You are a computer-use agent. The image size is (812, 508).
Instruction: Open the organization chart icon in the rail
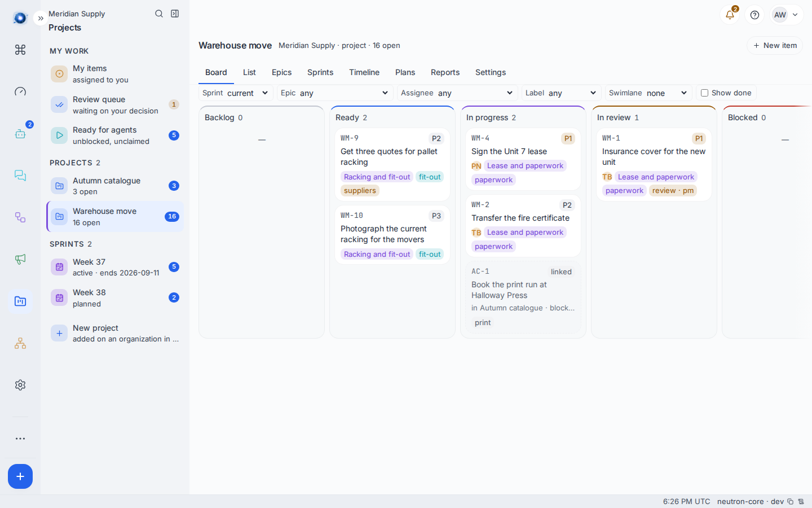pos(20,343)
